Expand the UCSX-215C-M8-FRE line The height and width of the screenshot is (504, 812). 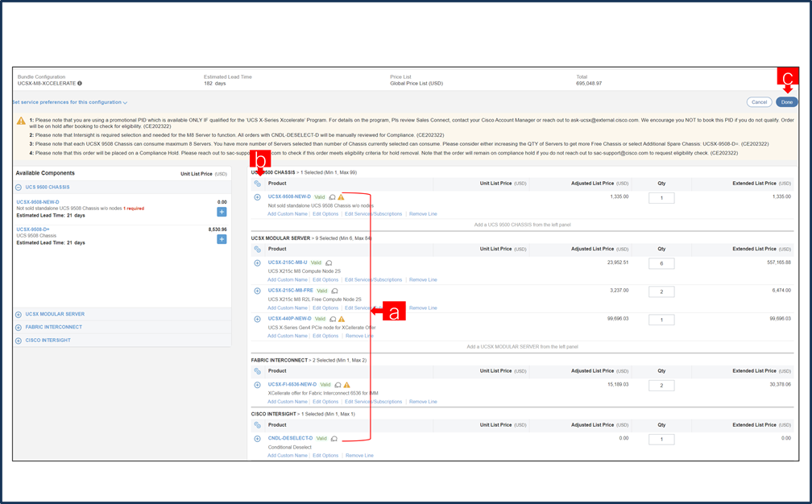click(258, 291)
